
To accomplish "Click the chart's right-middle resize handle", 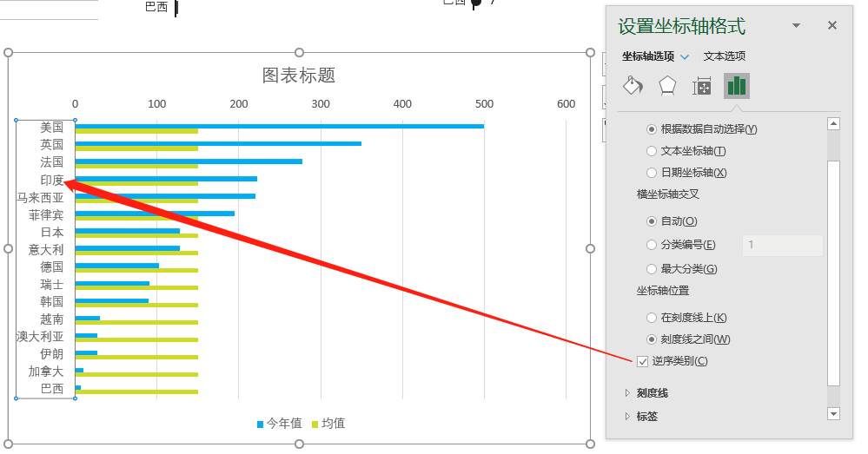I will pos(590,249).
